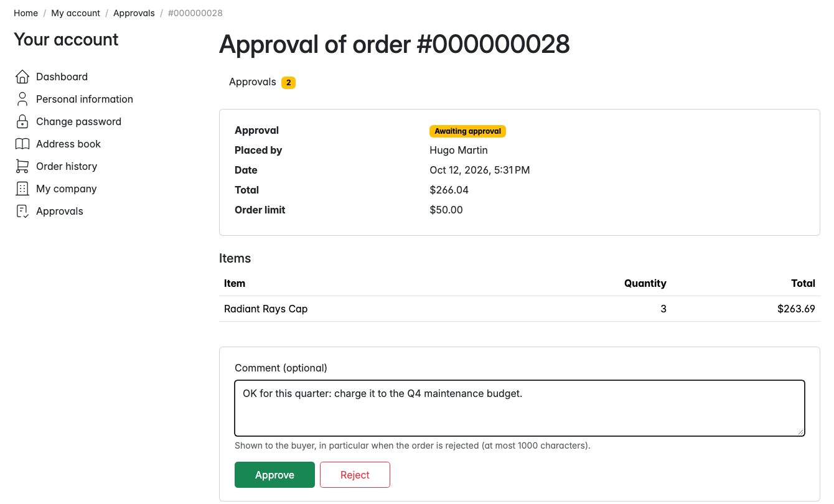Image resolution: width=834 pixels, height=504 pixels.
Task: Click the comment box resize handle
Action: point(800,431)
